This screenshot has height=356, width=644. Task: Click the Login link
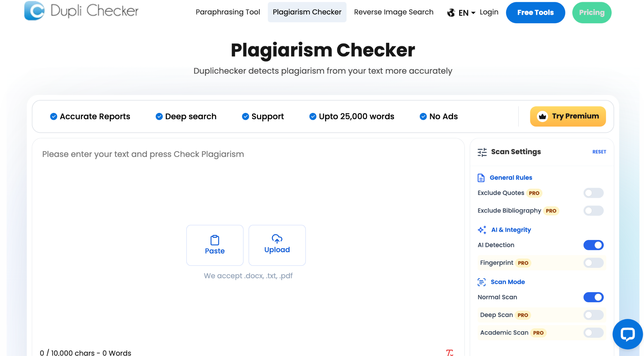click(489, 12)
